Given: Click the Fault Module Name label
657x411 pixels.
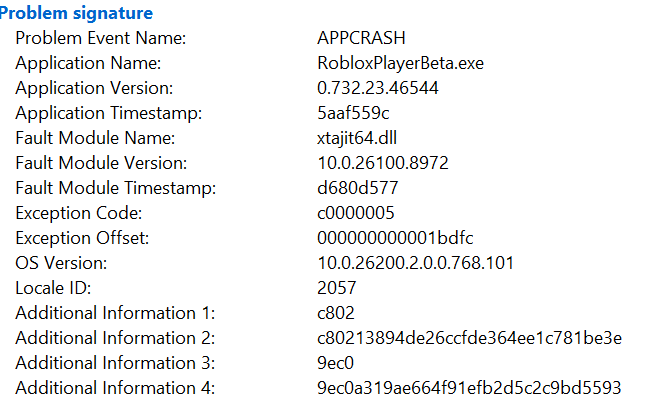Looking at the screenshot, I should click(95, 138).
